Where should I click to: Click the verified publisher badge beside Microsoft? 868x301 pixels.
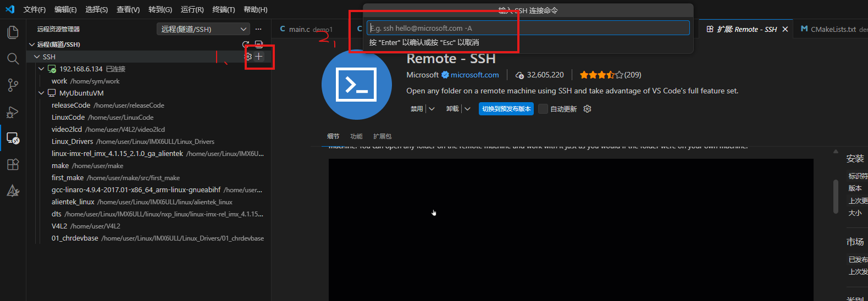(445, 75)
